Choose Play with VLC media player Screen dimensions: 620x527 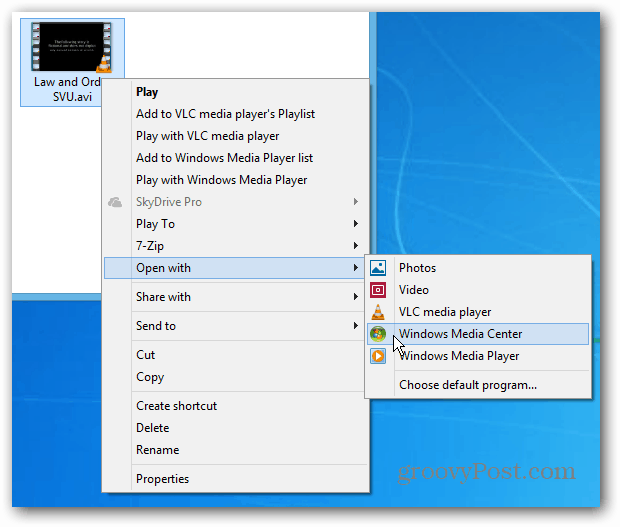[x=236, y=136]
